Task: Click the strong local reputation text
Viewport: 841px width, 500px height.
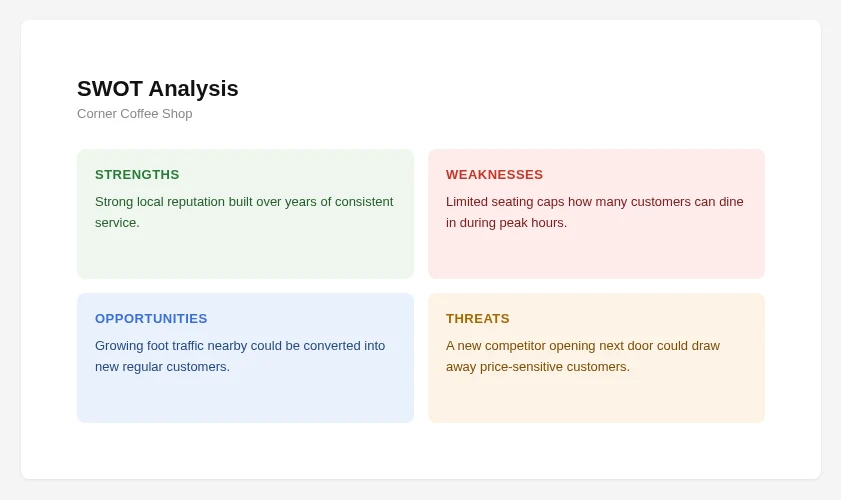Action: coord(244,212)
